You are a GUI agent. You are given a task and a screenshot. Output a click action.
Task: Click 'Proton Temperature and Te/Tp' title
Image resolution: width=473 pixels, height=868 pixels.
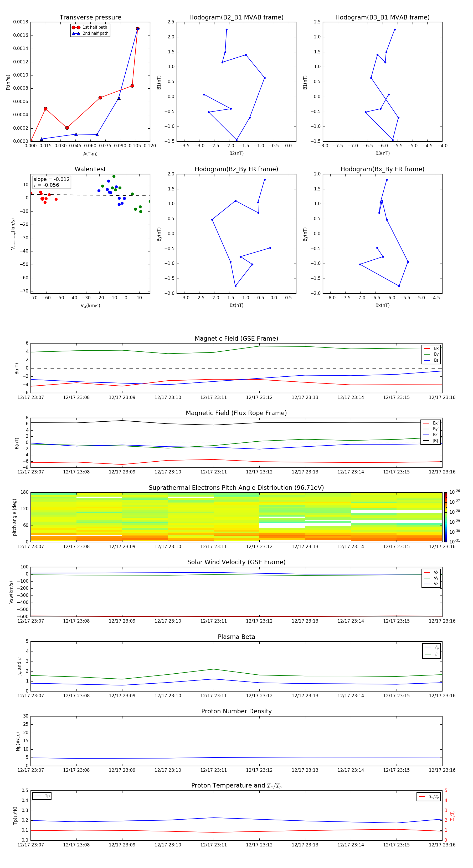[236, 786]
